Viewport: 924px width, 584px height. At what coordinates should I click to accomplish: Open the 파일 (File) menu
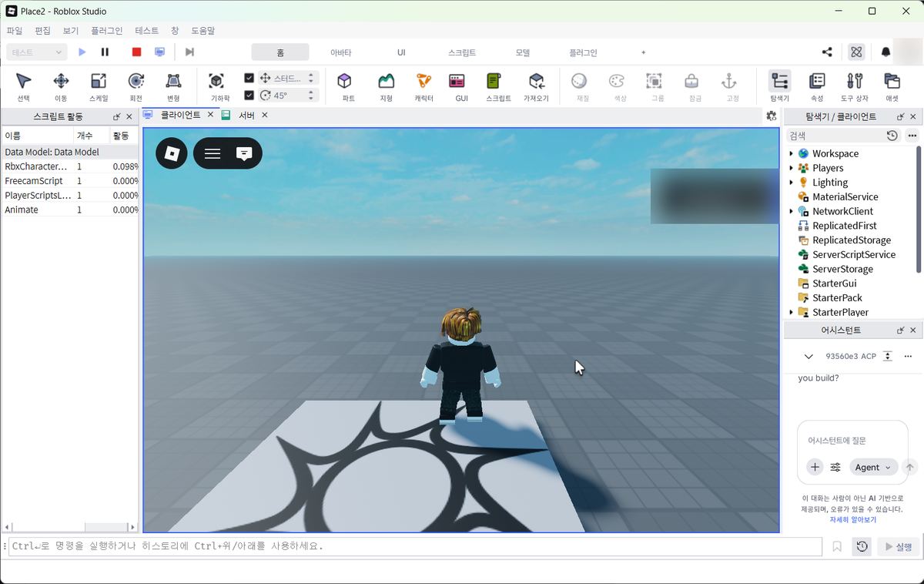[15, 31]
